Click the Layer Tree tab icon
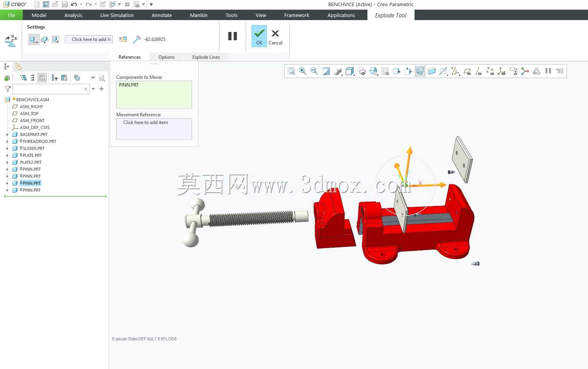588x369 pixels. (18, 66)
